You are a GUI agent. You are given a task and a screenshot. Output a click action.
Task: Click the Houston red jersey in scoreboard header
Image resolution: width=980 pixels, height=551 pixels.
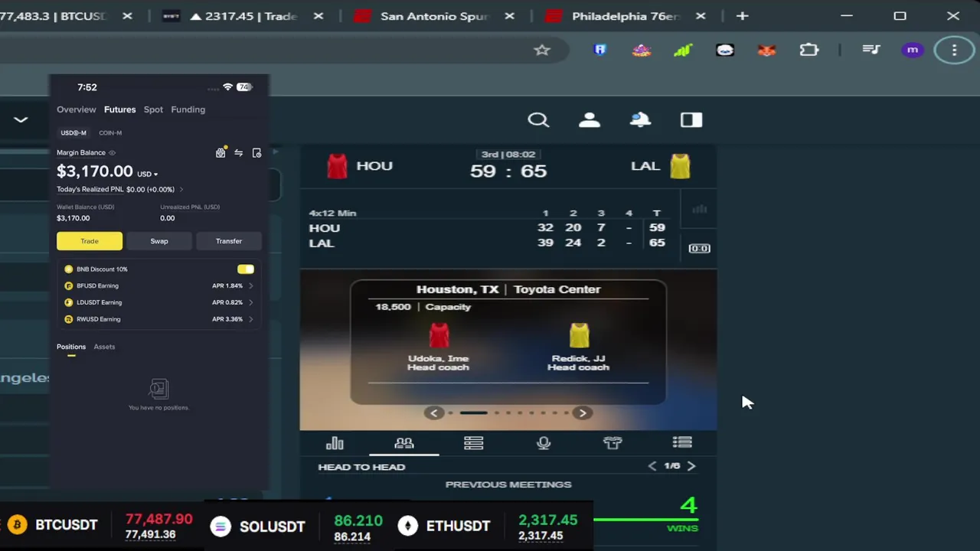pyautogui.click(x=337, y=166)
